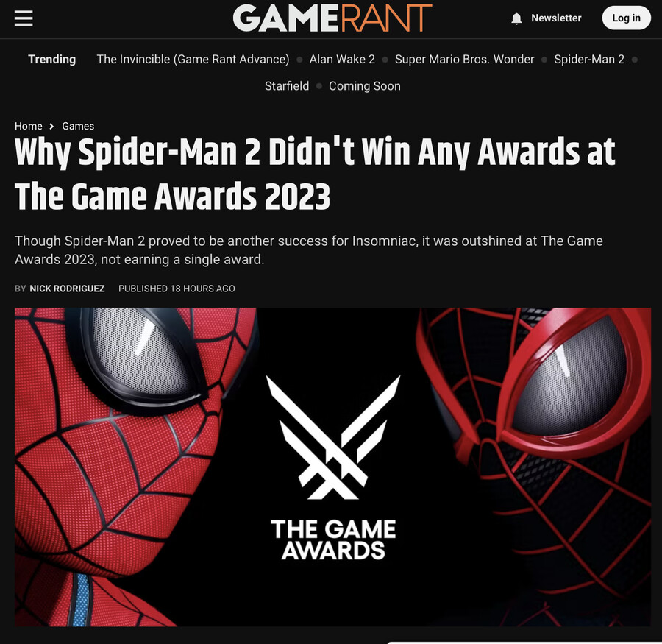Open the Starfield trending topic
Viewport: 662px width, 644px height.
[287, 86]
